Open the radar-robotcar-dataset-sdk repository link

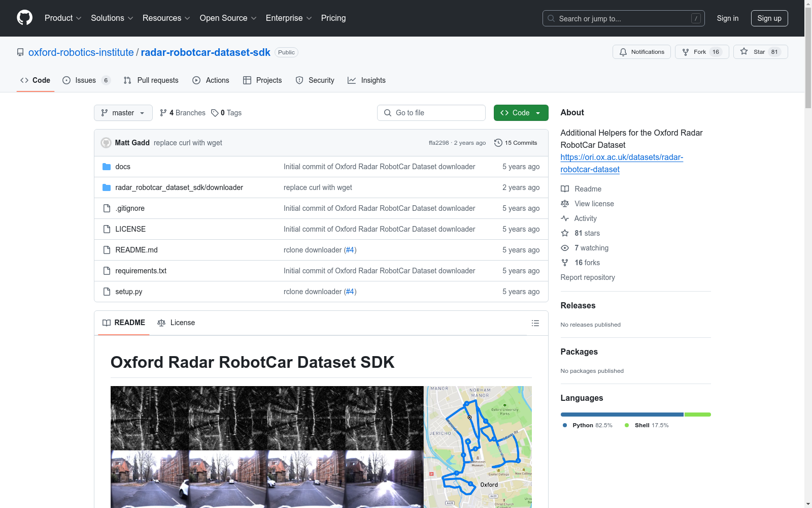coord(206,52)
